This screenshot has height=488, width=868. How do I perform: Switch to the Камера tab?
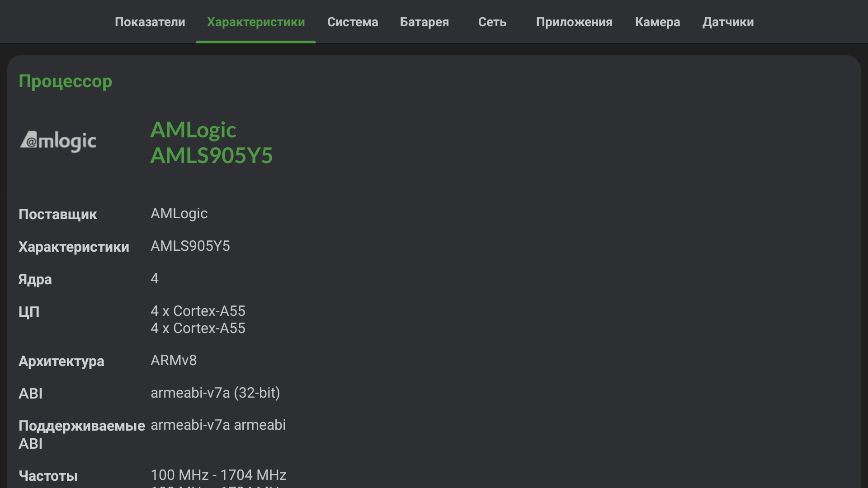point(657,22)
